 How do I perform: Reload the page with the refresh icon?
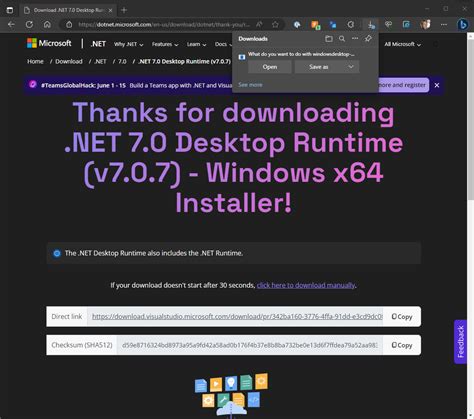29,24
